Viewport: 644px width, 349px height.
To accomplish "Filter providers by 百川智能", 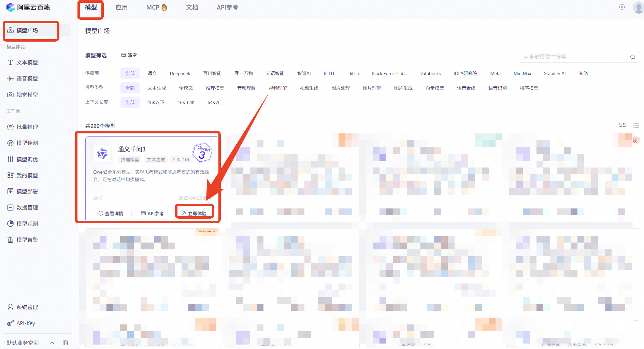I will (x=212, y=73).
